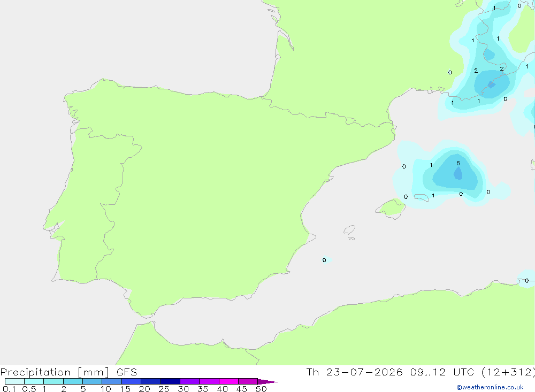
Task: Click the isolated '0' value southeast of Spain's coast
Action: (x=324, y=260)
